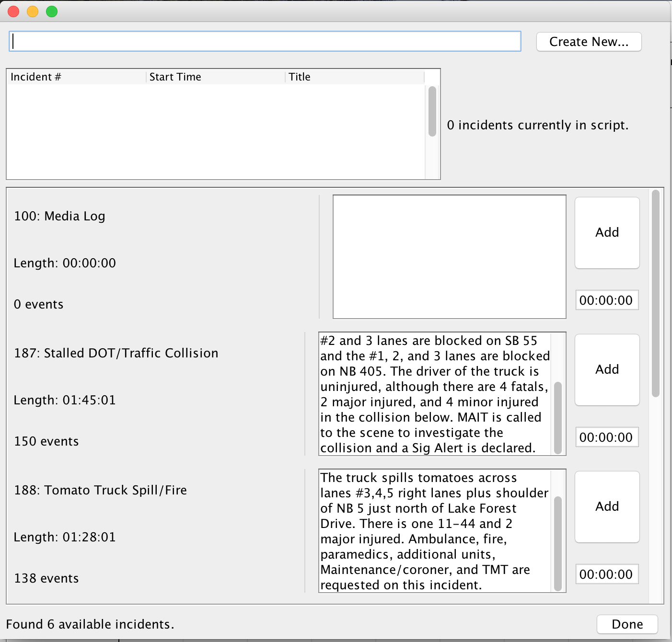Add the 100: Media Log incident
The image size is (672, 642).
(x=607, y=233)
